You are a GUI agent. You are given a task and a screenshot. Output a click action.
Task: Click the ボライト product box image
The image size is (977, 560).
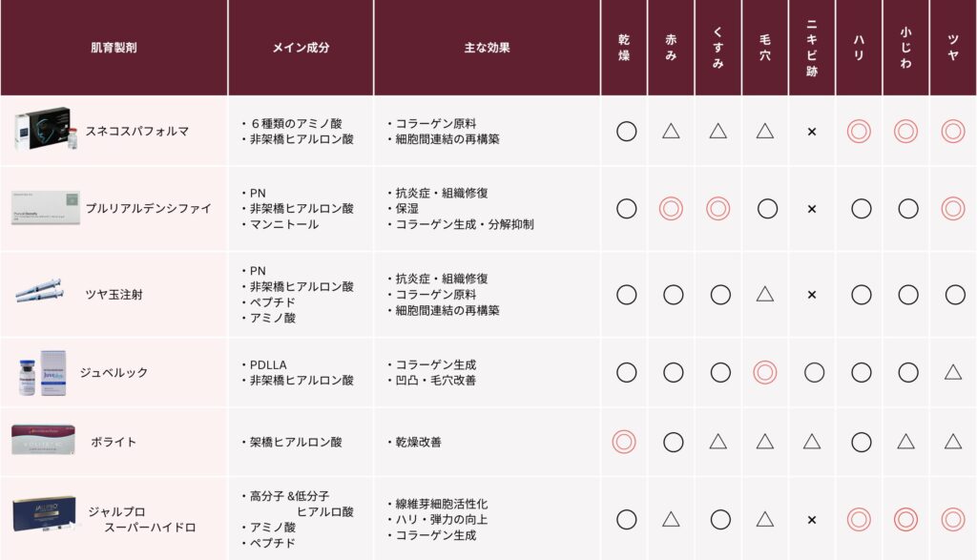[43, 440]
